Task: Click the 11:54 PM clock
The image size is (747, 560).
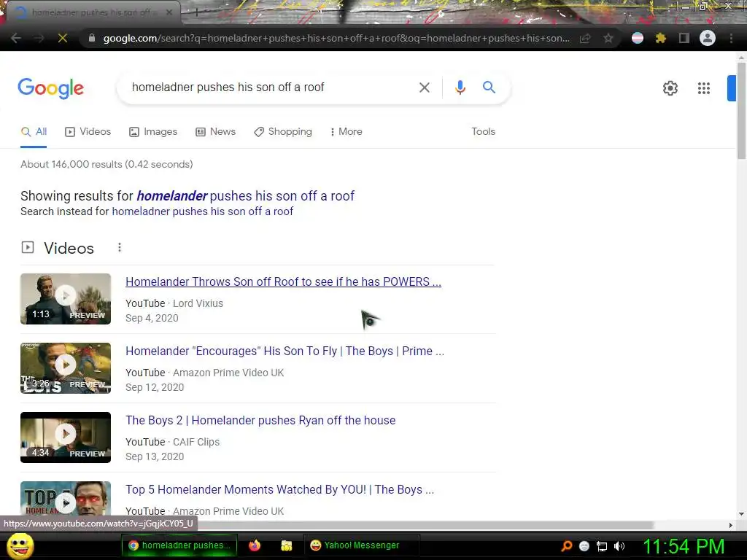Action: [684, 546]
